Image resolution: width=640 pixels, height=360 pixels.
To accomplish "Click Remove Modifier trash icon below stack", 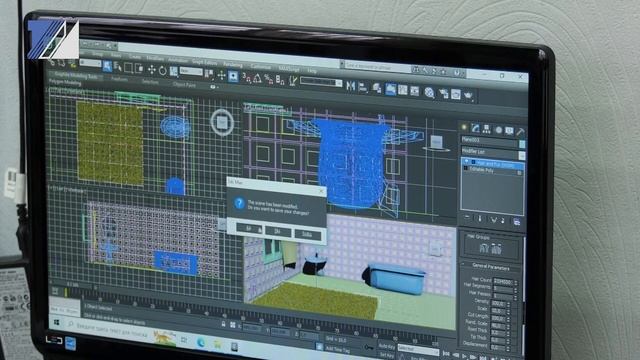I will (503, 220).
